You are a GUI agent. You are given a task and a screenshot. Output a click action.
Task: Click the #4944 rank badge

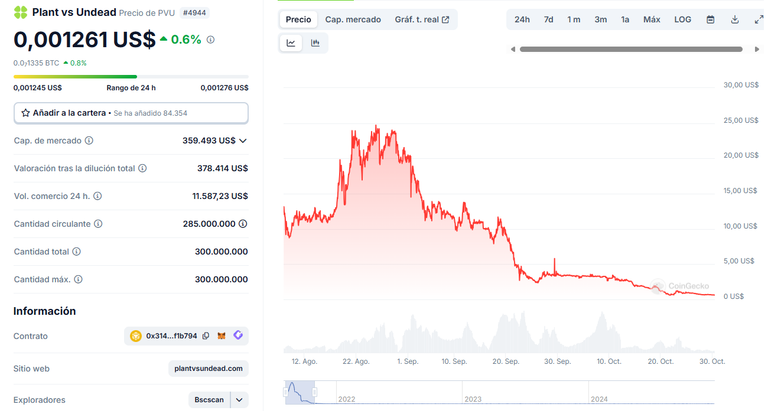(x=194, y=13)
